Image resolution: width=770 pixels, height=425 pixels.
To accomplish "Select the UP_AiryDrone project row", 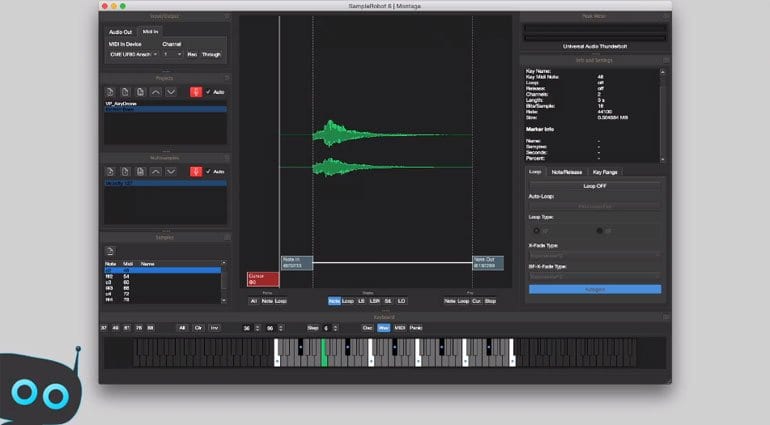I will click(x=165, y=104).
